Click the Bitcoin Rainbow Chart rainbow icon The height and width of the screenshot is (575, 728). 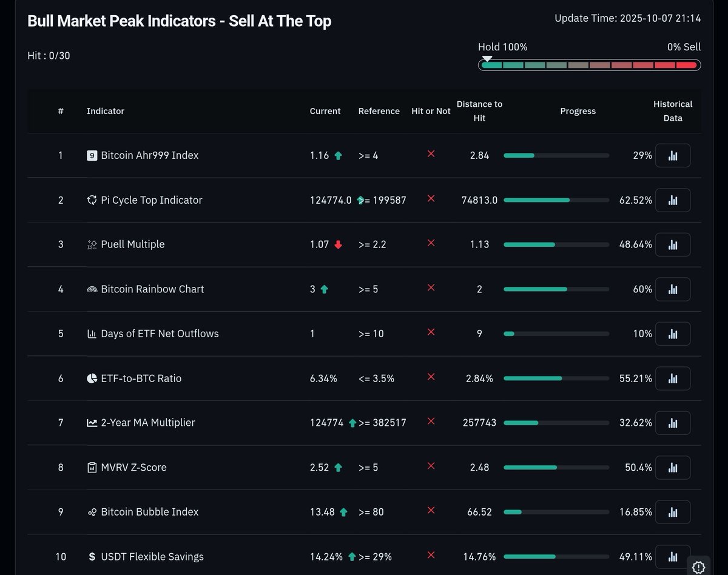click(x=92, y=289)
